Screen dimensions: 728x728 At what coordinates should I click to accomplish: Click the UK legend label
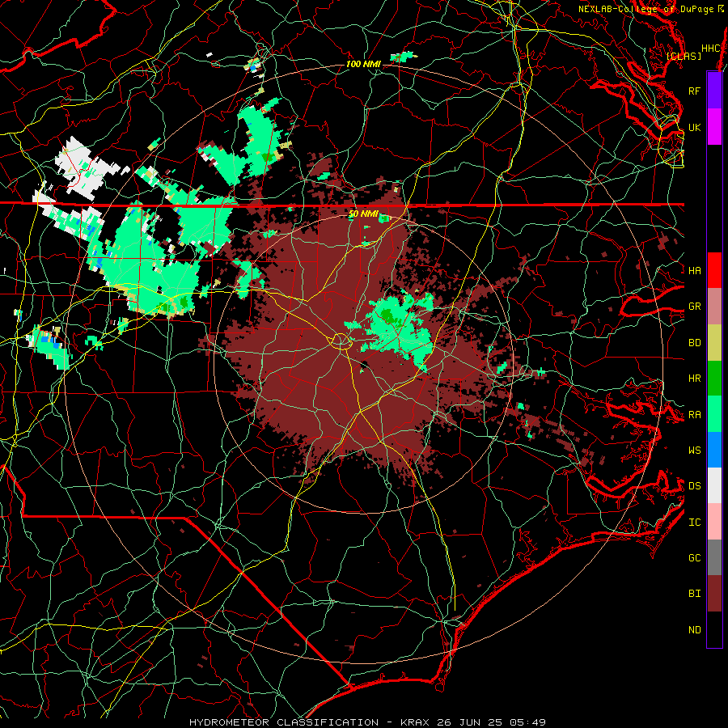coord(694,127)
